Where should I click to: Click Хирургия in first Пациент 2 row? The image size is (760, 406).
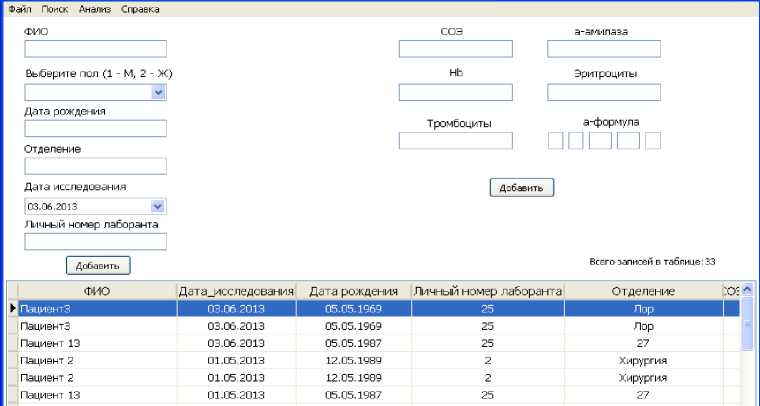click(x=643, y=360)
